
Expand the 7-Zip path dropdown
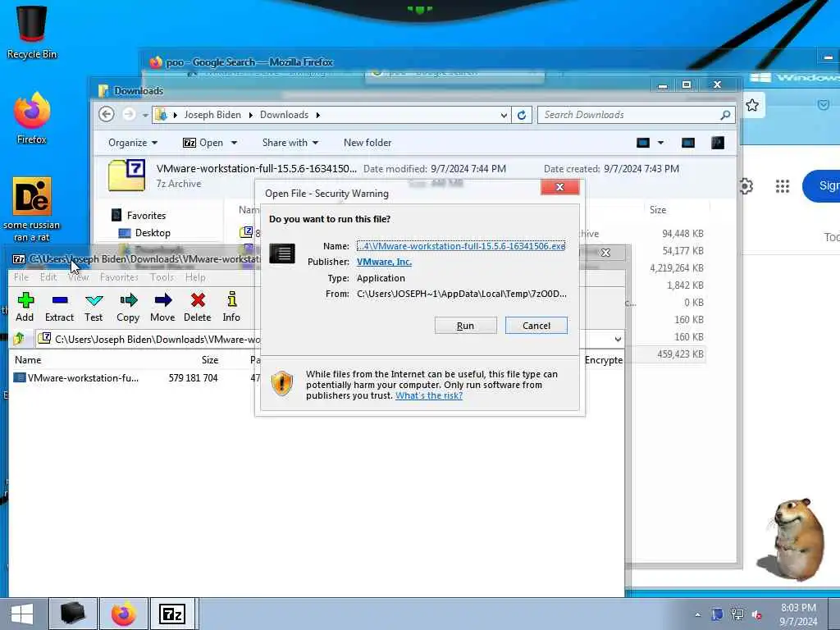pos(618,339)
